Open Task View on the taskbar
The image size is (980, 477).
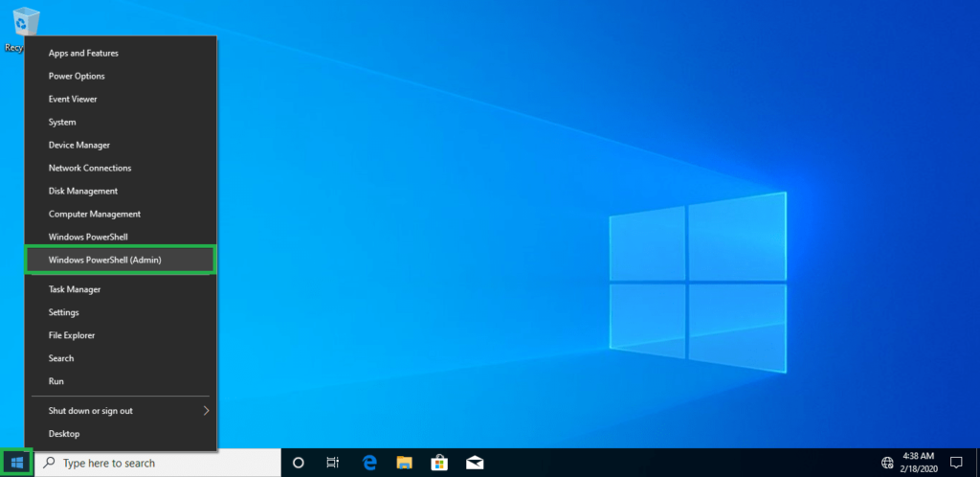[332, 464]
